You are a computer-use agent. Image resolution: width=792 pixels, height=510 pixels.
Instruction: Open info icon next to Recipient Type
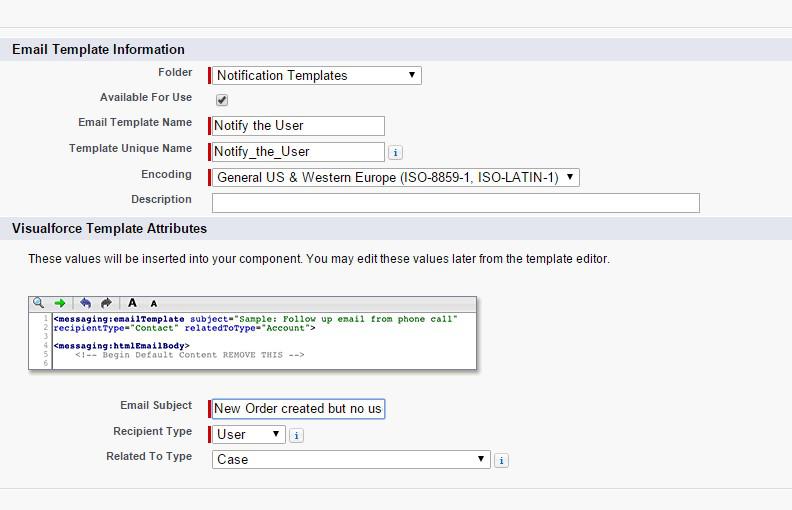click(296, 435)
